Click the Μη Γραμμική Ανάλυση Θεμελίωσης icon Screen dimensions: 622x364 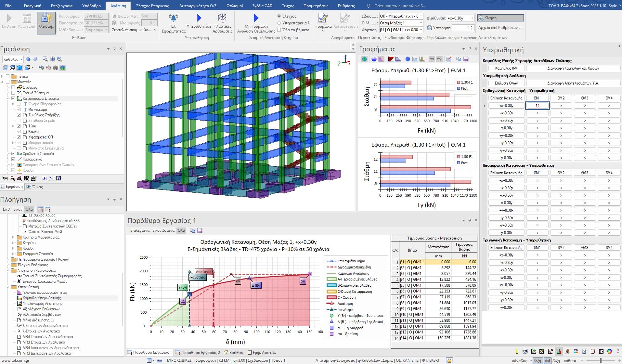256,18
